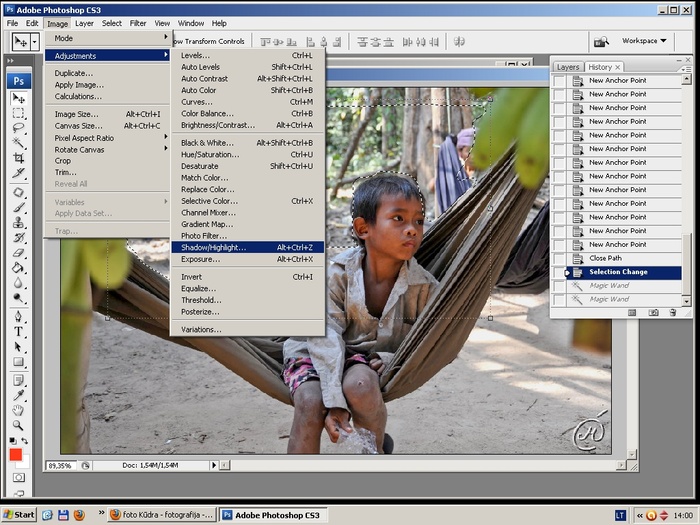Image resolution: width=700 pixels, height=525 pixels.
Task: Click the red foreground color swatch
Action: point(15,455)
